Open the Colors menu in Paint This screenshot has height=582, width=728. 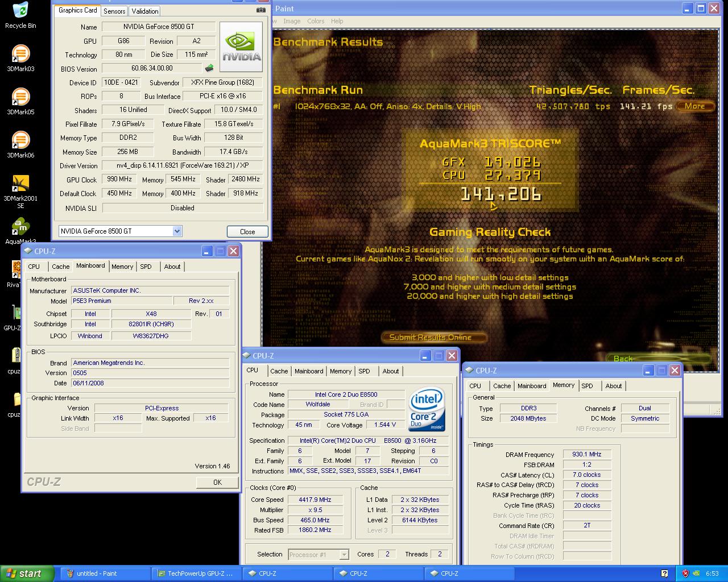coord(316,21)
